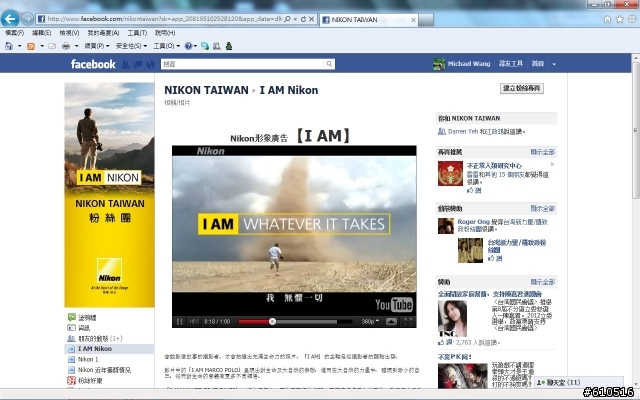Click the magnifier button in Facebook search box

point(329,64)
